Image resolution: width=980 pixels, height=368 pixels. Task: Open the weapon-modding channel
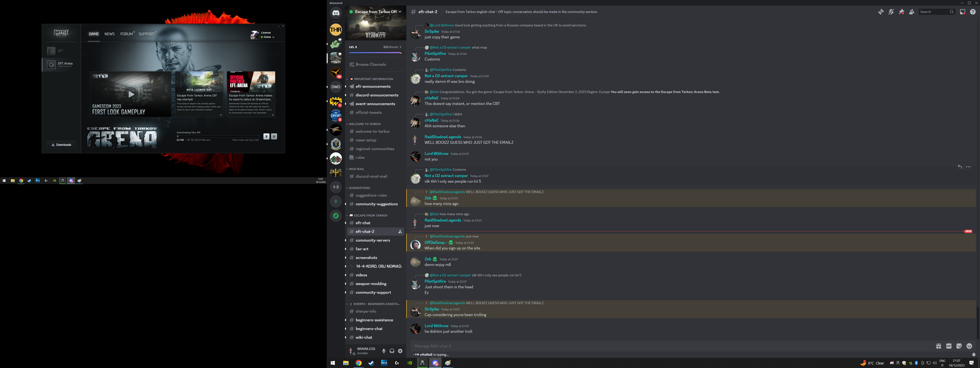click(x=375, y=284)
